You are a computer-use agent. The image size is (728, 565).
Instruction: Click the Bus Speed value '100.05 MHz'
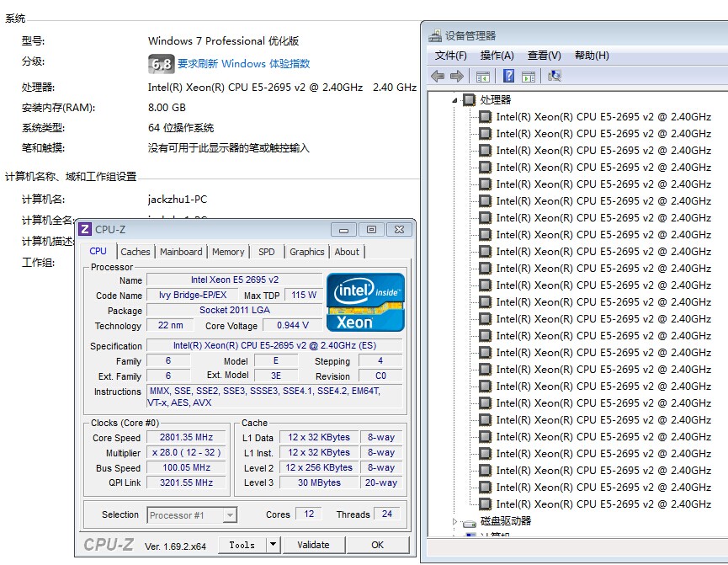pos(186,467)
